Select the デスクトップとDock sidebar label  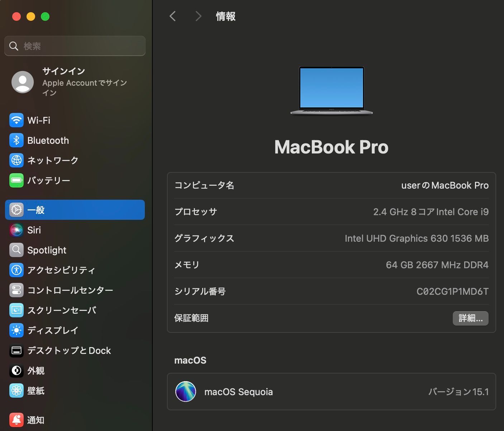(x=69, y=350)
